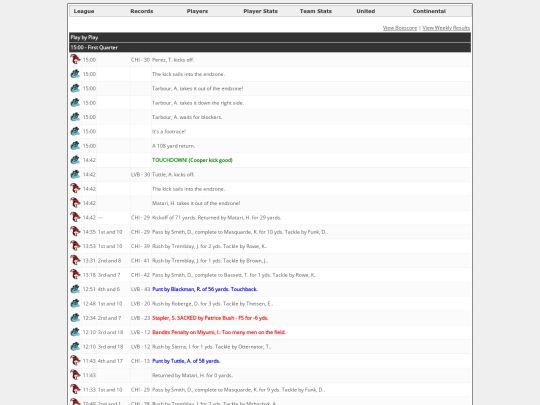Click the 'Play by Play' header bar

point(270,37)
